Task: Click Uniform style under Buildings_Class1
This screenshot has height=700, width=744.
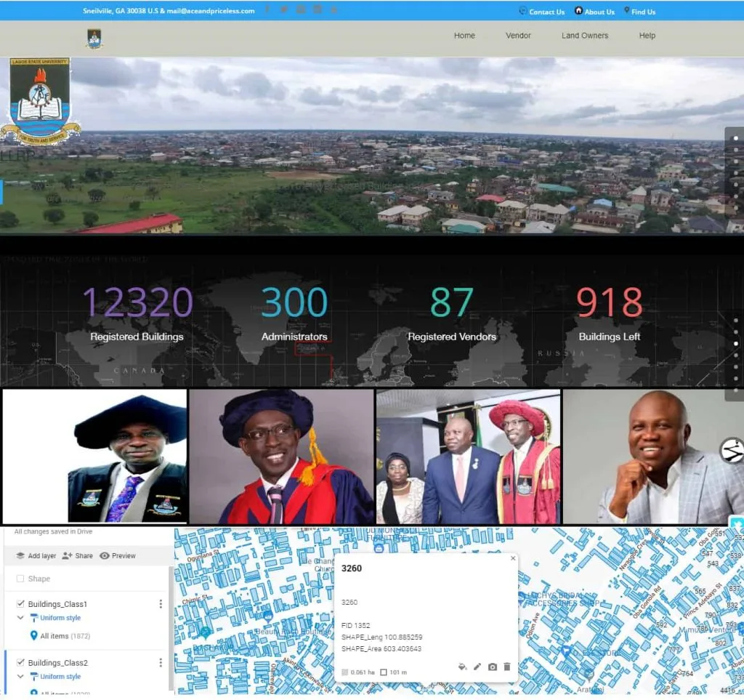Action: click(60, 617)
